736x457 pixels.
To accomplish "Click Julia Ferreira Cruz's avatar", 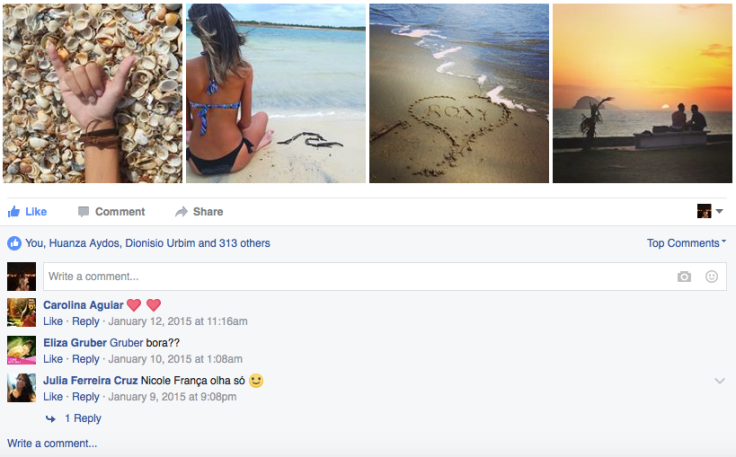I will [x=21, y=388].
